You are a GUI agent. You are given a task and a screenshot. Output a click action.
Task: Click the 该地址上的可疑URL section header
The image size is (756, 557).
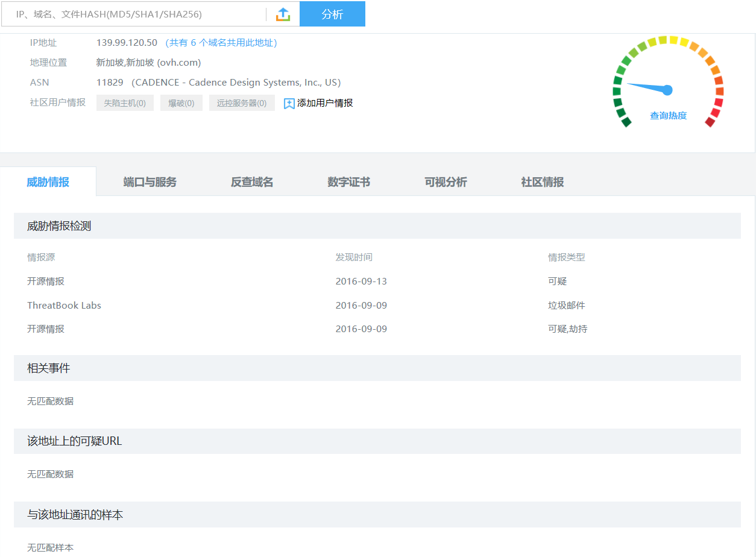coord(74,441)
